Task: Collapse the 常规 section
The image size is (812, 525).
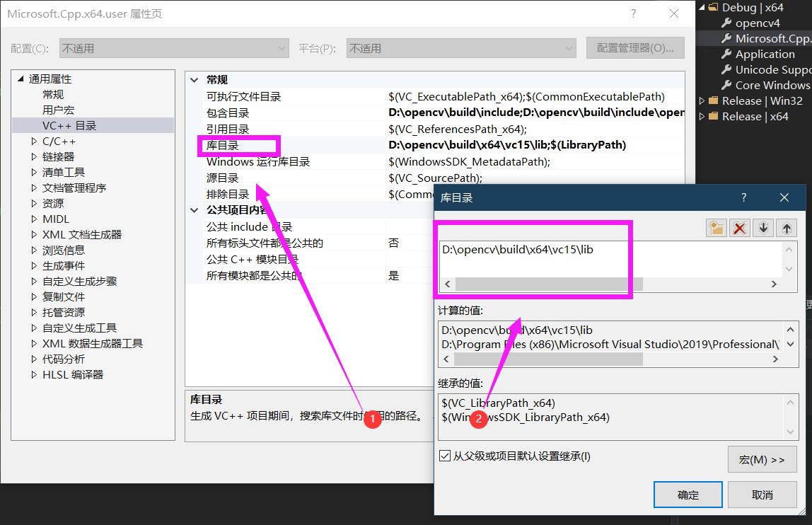Action: [194, 79]
